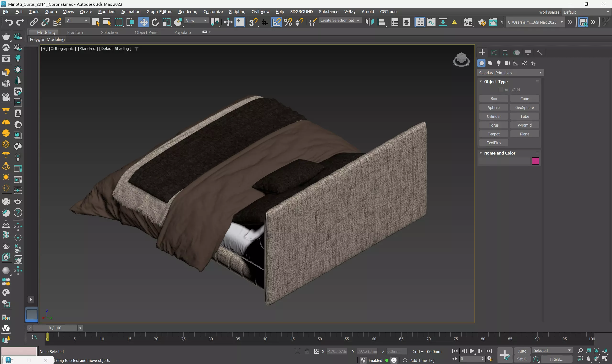Select the Bind to Space Warp tool
This screenshot has width=612, height=364.
57,22
